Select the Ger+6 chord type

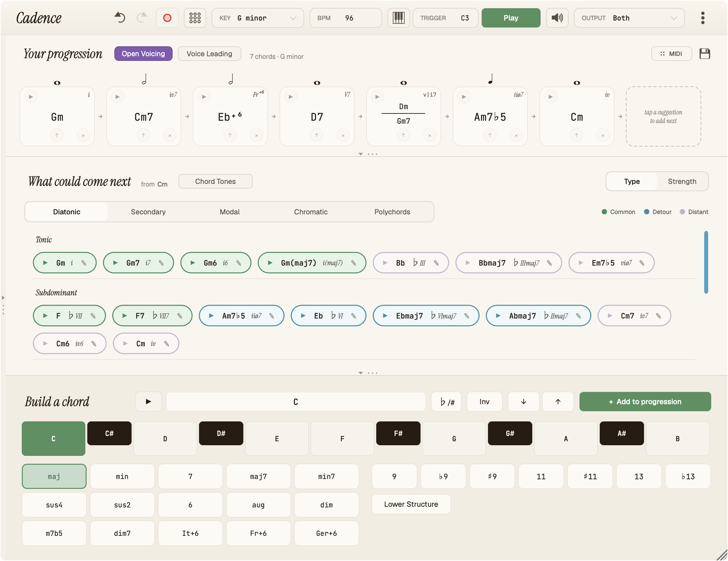click(326, 533)
